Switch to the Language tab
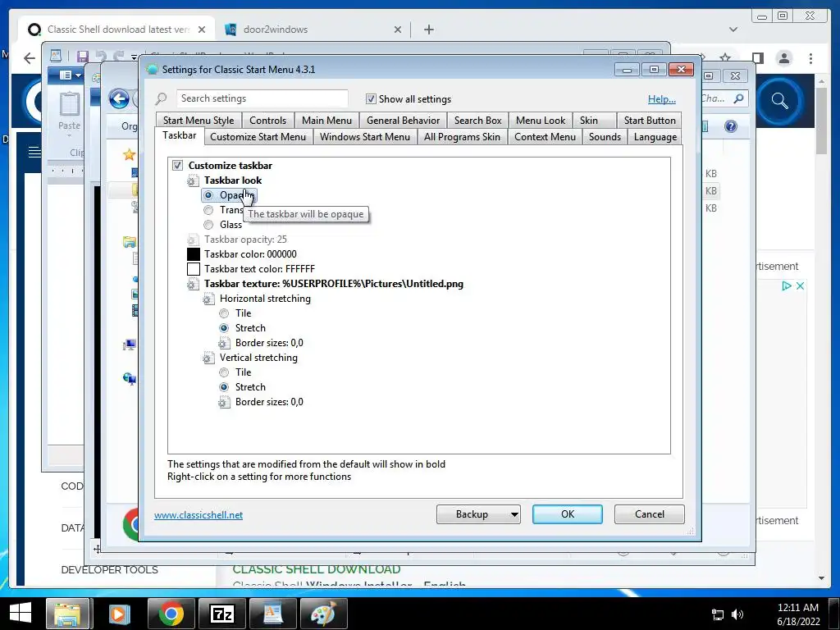This screenshot has height=630, width=840. [655, 137]
